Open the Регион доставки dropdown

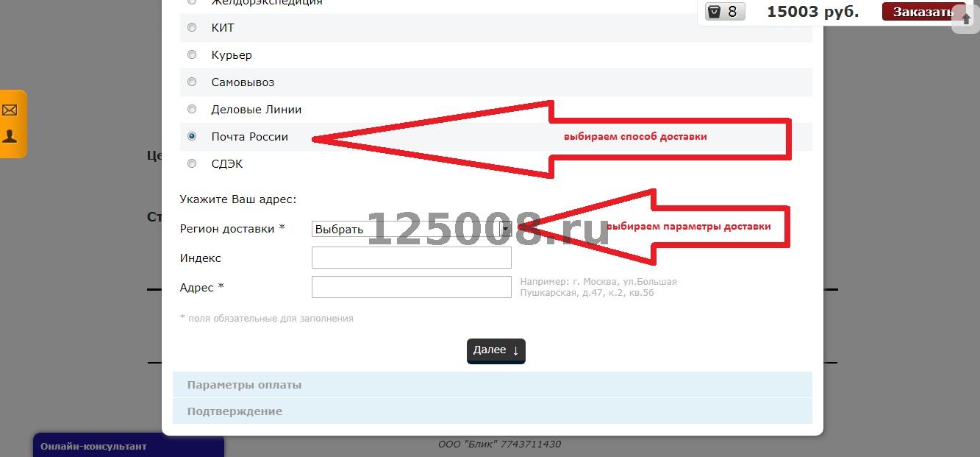(x=411, y=229)
